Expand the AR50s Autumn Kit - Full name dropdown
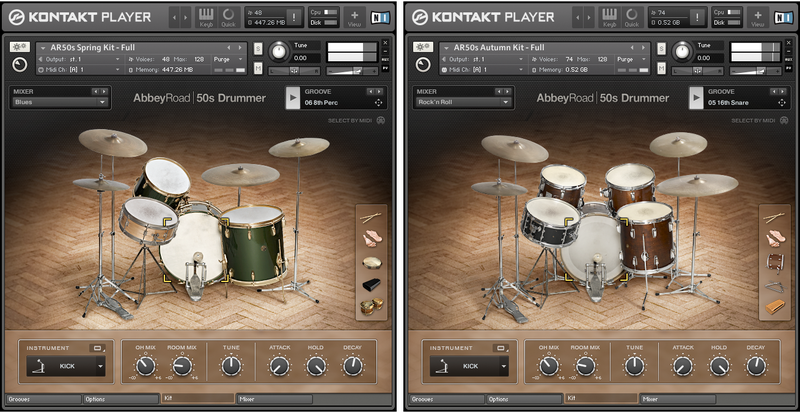Image resolution: width=801 pixels, height=413 pixels. pos(446,48)
